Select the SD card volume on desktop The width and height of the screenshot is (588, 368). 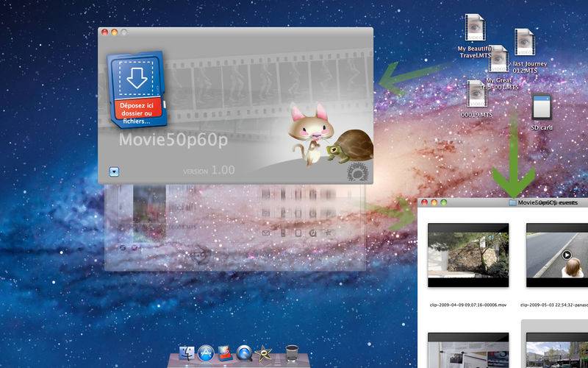point(542,107)
